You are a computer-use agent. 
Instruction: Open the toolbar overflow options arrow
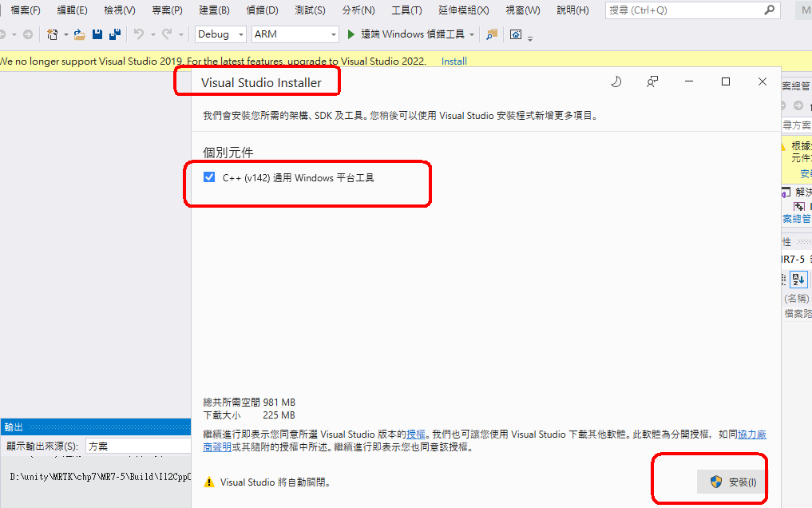(530, 38)
